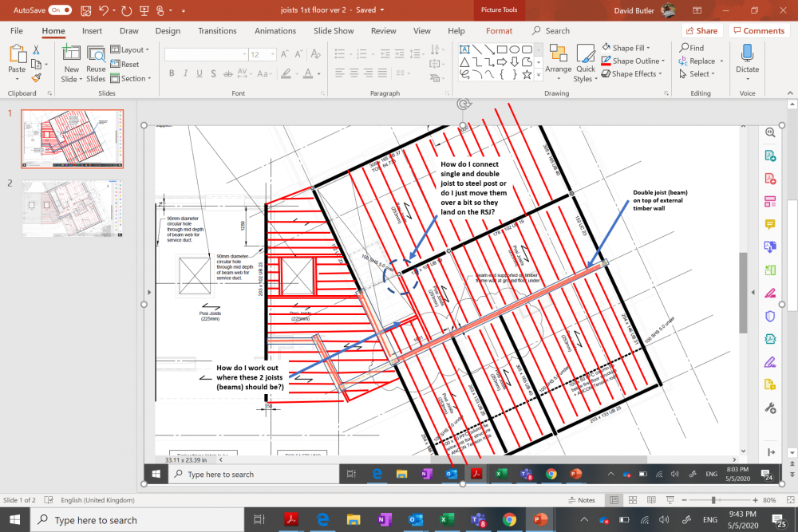Click the rotate handle above the picture
Image resolution: width=798 pixels, height=532 pixels.
coord(463,104)
